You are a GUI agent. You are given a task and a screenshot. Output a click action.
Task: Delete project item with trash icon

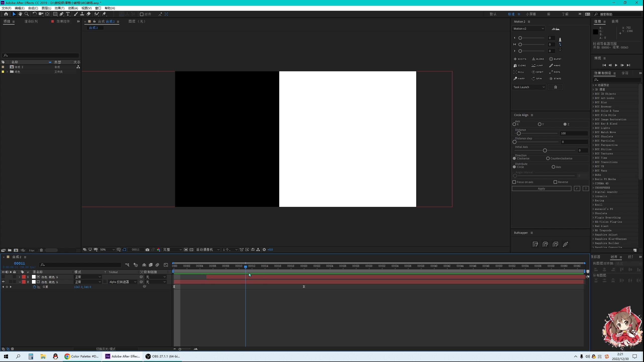point(41,250)
